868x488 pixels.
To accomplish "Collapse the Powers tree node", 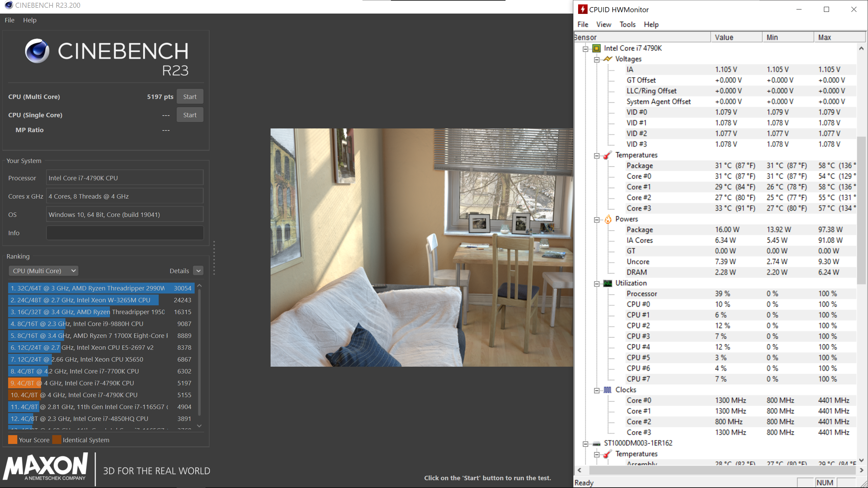I will tap(597, 220).
